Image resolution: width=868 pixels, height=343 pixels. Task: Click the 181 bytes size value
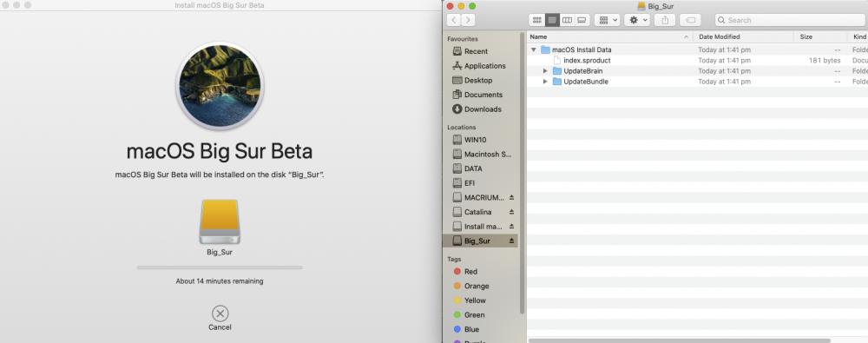click(825, 61)
